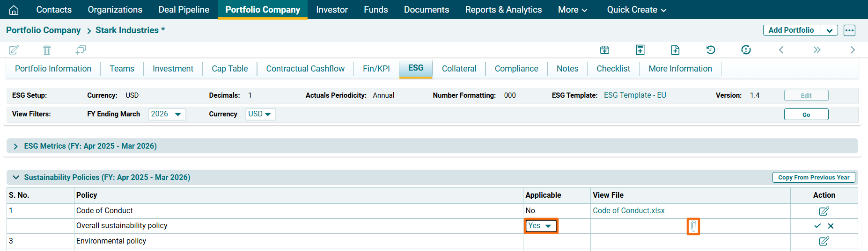
Task: Expand the ESG Metrics section
Action: pos(16,146)
